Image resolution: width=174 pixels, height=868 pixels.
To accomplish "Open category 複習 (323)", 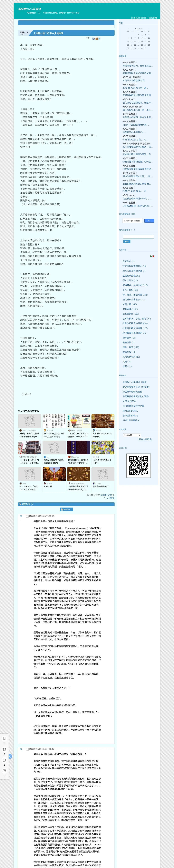I will (x=127, y=366).
